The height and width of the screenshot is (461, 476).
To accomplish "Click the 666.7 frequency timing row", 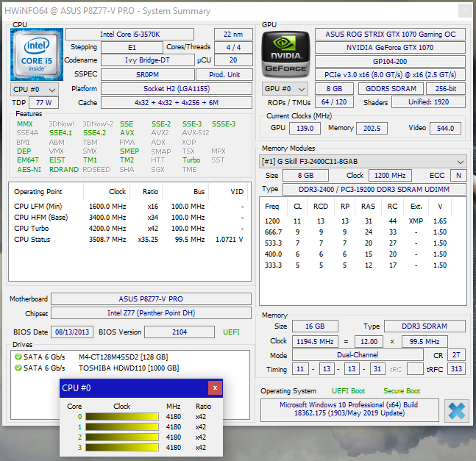I will tap(363, 232).
